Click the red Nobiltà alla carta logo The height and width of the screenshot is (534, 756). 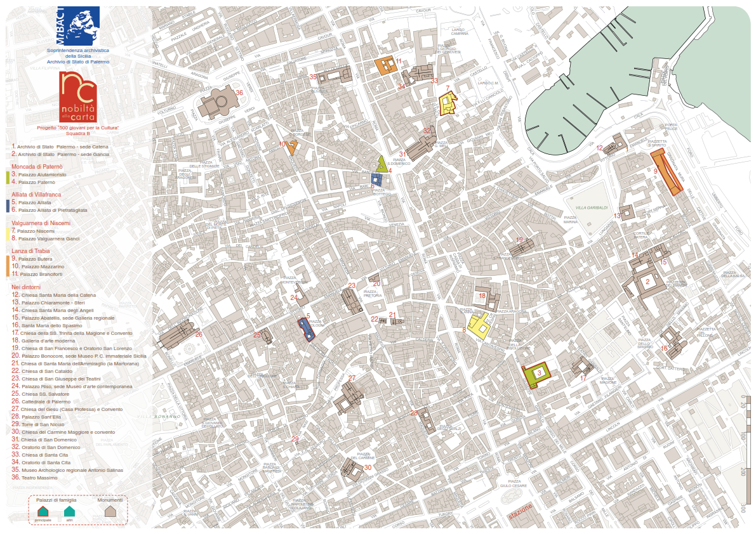coord(78,96)
